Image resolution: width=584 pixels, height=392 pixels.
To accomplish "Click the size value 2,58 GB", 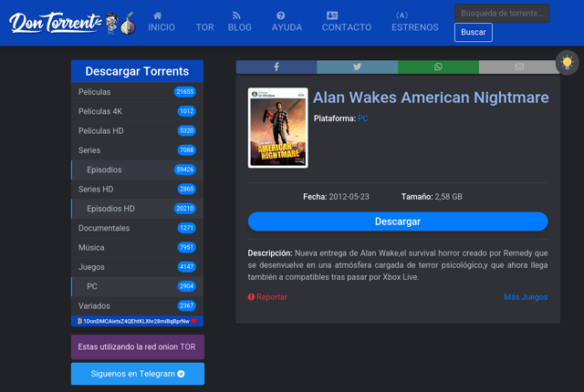I will pyautogui.click(x=448, y=197).
